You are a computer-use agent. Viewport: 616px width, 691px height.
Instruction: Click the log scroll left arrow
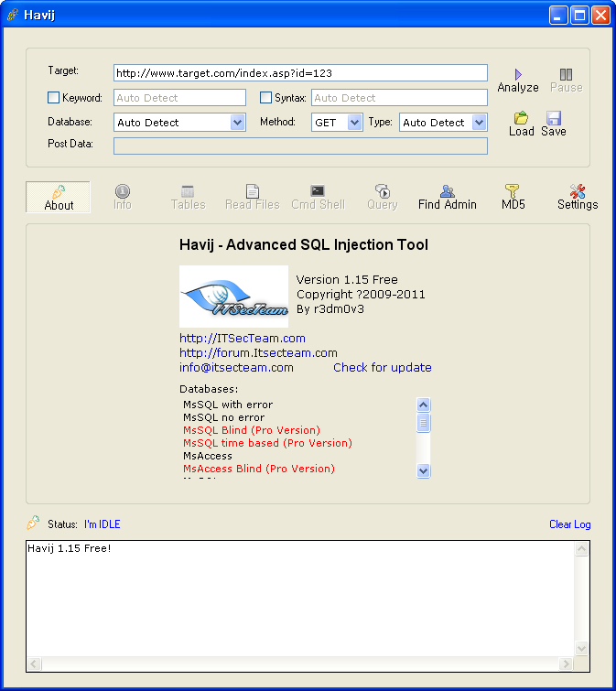tap(35, 664)
